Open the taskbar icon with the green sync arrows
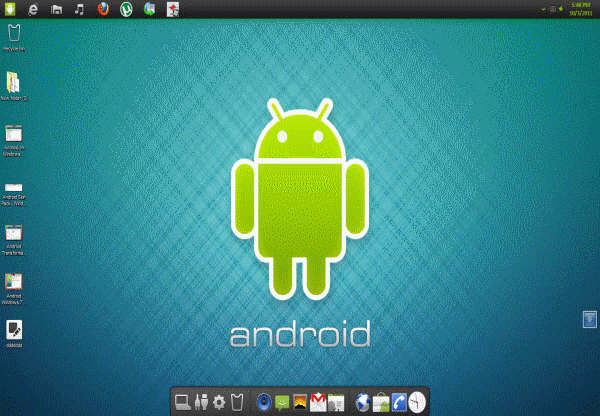 pos(149,9)
